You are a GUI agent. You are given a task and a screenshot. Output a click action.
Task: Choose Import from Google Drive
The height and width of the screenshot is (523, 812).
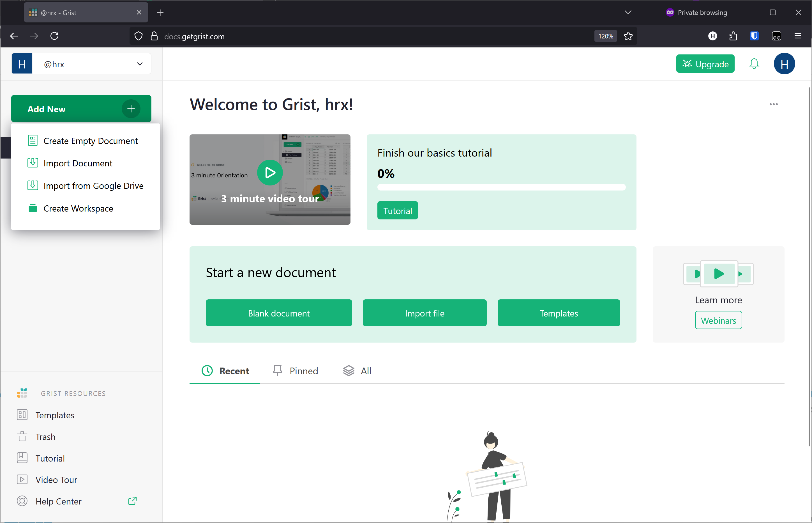[93, 186]
